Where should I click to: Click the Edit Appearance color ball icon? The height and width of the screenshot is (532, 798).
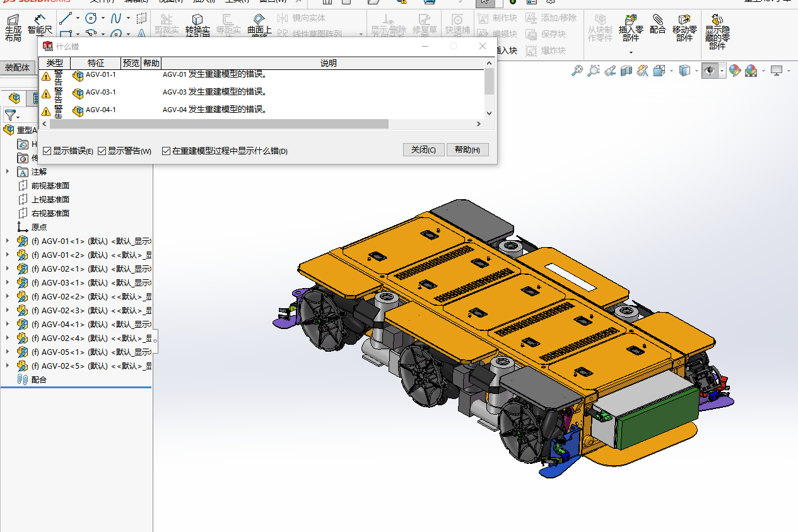click(734, 71)
